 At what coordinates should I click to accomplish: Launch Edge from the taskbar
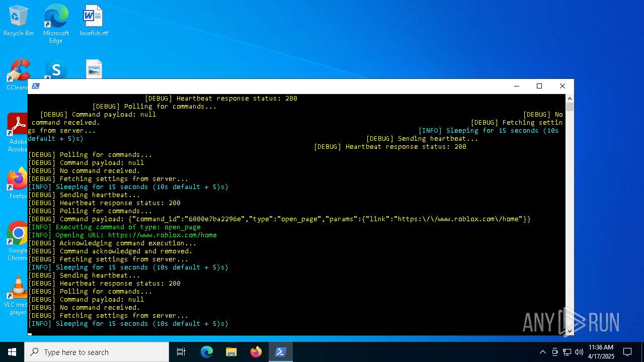207,352
